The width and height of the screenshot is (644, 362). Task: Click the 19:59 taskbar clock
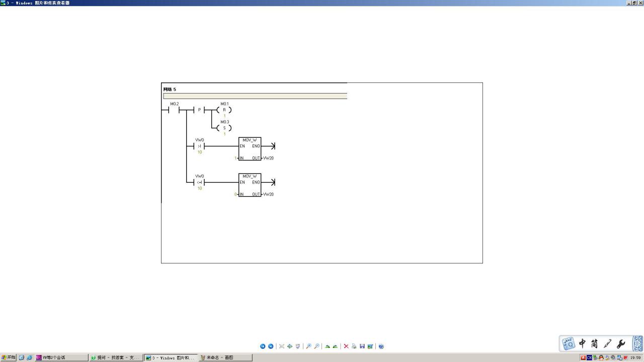pyautogui.click(x=635, y=357)
